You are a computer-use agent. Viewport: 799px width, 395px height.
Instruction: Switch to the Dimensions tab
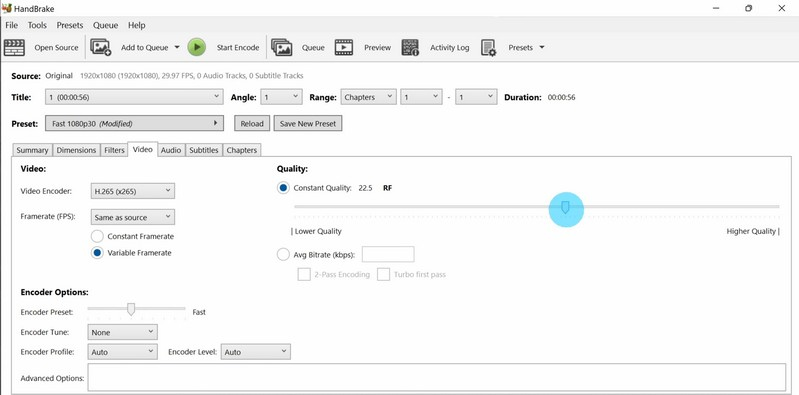tap(76, 150)
